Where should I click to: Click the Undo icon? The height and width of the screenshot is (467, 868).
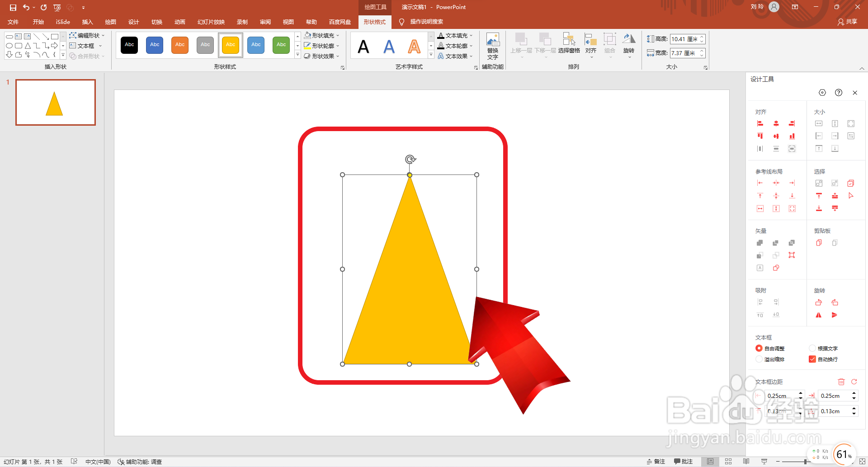pos(26,7)
